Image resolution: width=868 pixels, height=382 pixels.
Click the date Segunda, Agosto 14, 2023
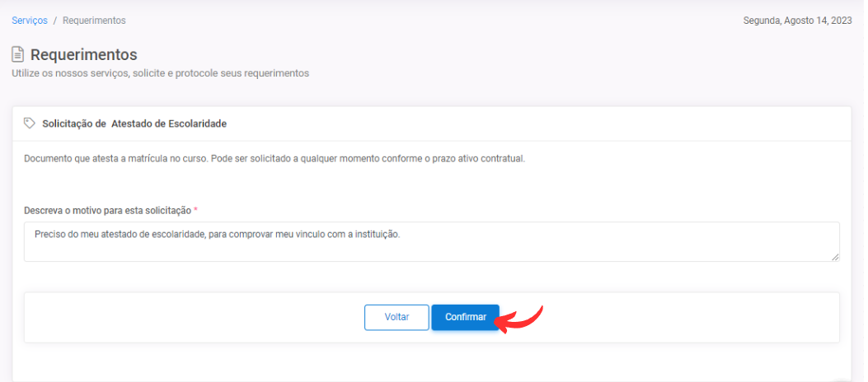[x=798, y=21]
